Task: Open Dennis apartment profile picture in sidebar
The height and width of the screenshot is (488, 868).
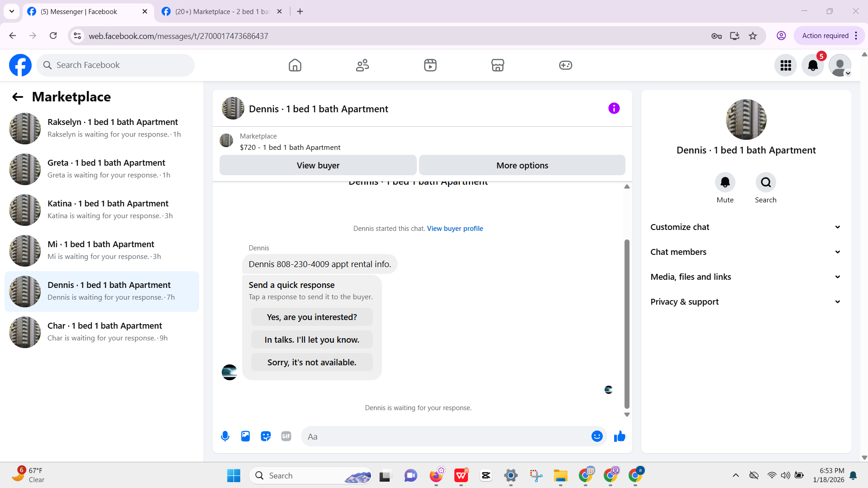Action: point(746,120)
